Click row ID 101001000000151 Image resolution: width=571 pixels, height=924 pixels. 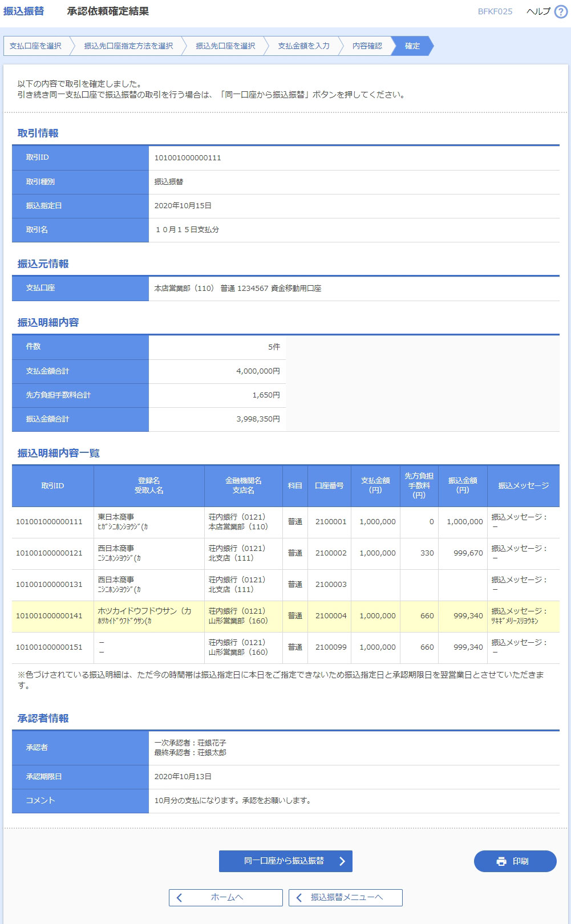(49, 647)
